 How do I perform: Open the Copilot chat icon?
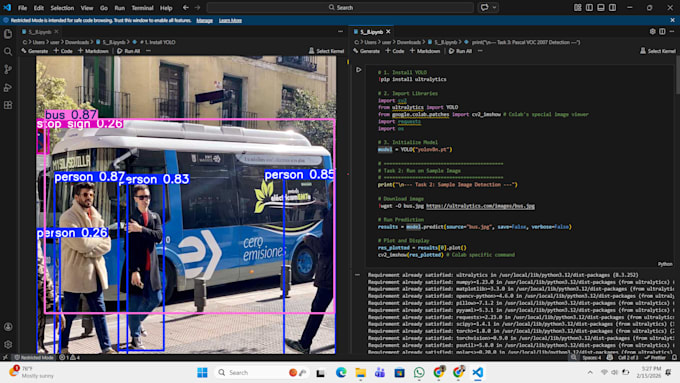click(x=484, y=7)
